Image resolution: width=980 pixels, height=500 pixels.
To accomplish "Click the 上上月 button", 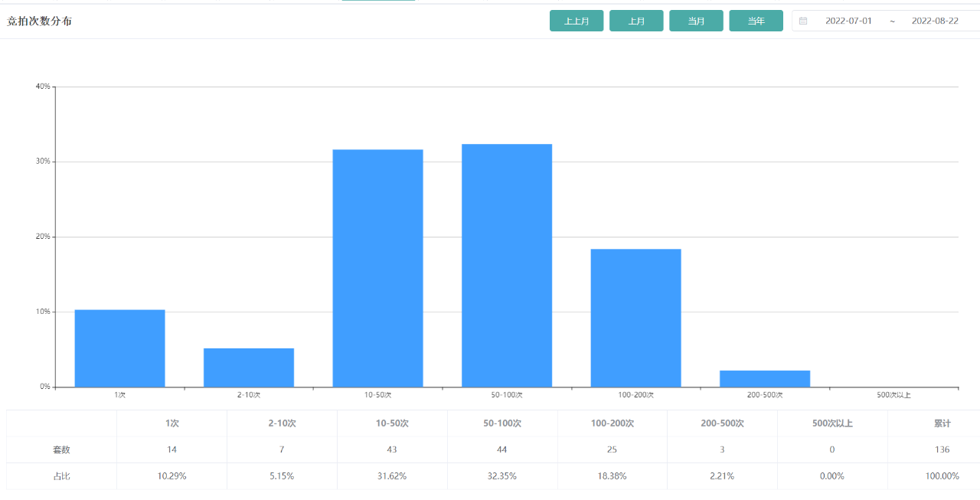I will pos(577,21).
